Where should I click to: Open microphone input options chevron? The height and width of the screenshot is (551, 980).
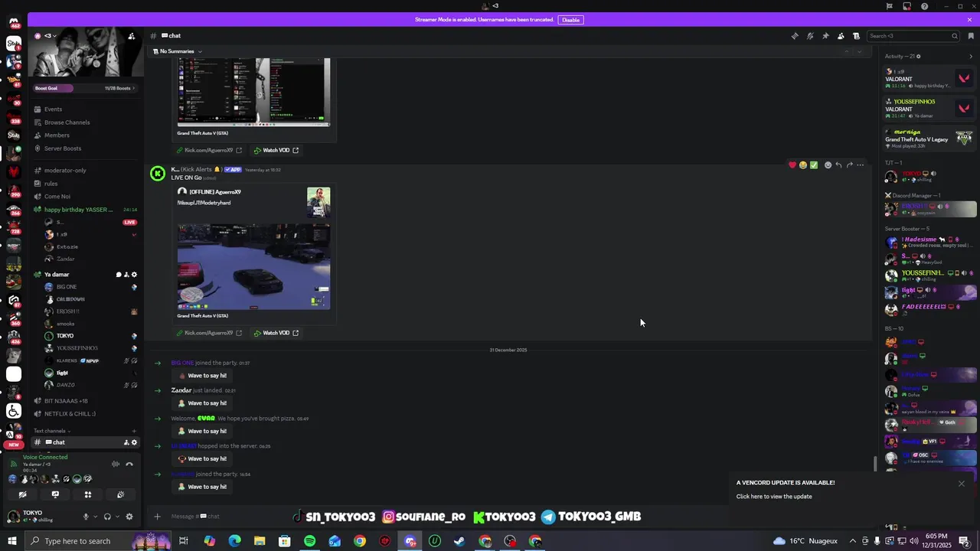coord(96,517)
